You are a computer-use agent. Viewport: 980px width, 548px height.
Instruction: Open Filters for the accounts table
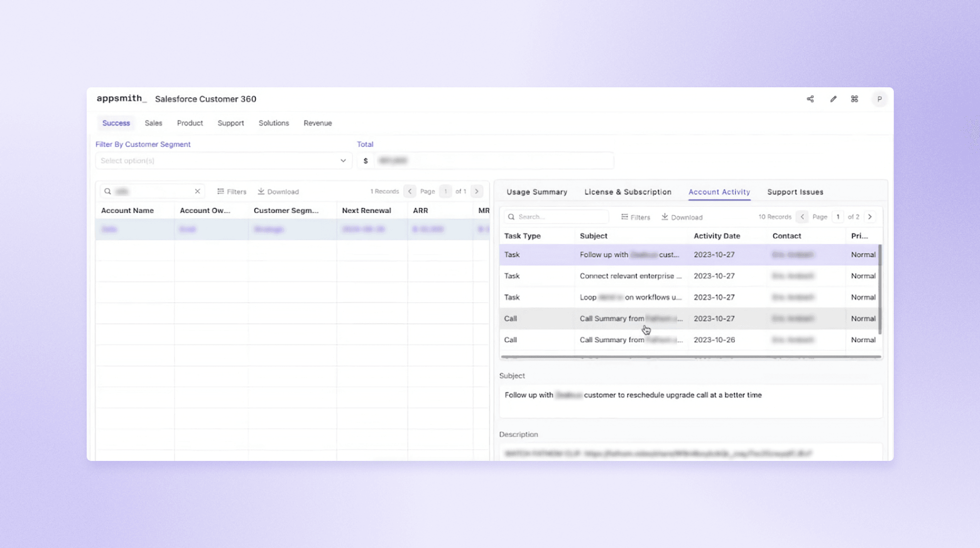click(x=231, y=191)
